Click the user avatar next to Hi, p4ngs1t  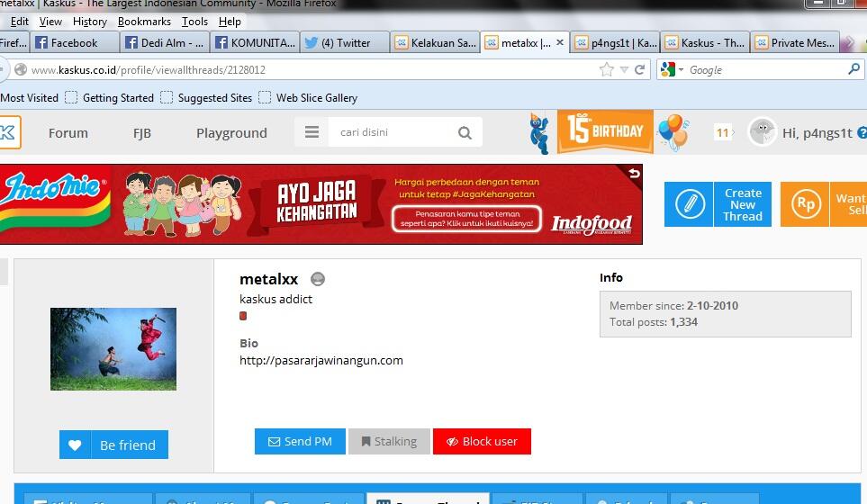(x=762, y=132)
